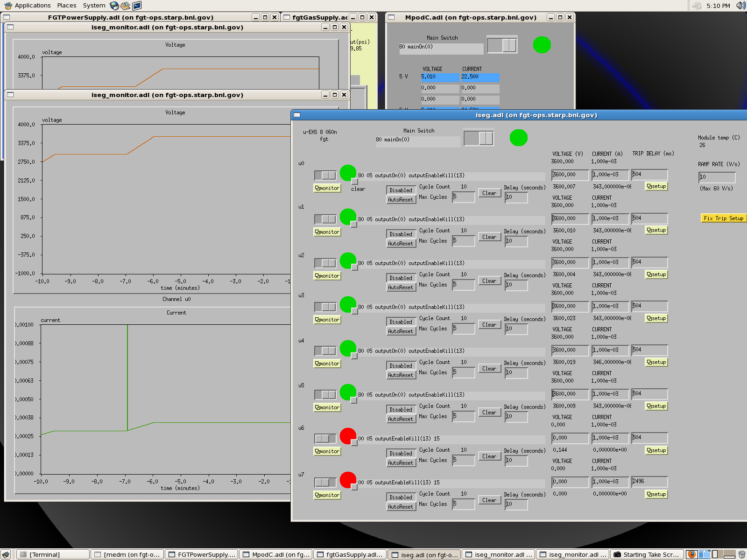Select Disabled option for channel u5
This screenshot has width=747, height=560.
(401, 410)
